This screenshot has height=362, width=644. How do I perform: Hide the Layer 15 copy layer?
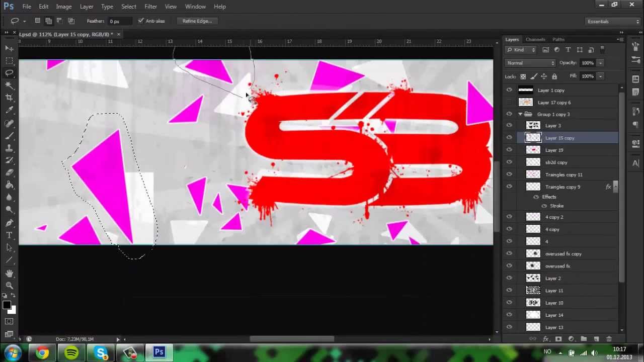509,138
